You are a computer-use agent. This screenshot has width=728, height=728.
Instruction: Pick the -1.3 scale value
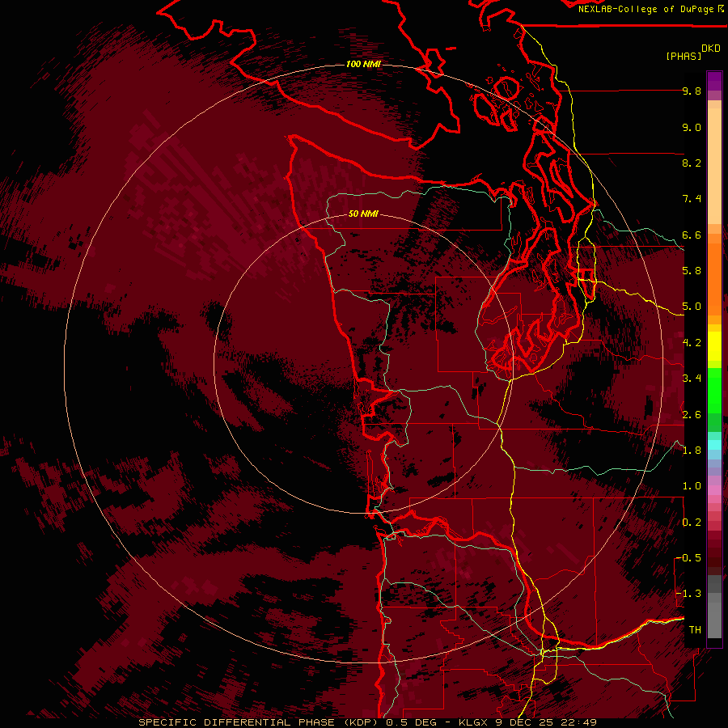[x=688, y=594]
